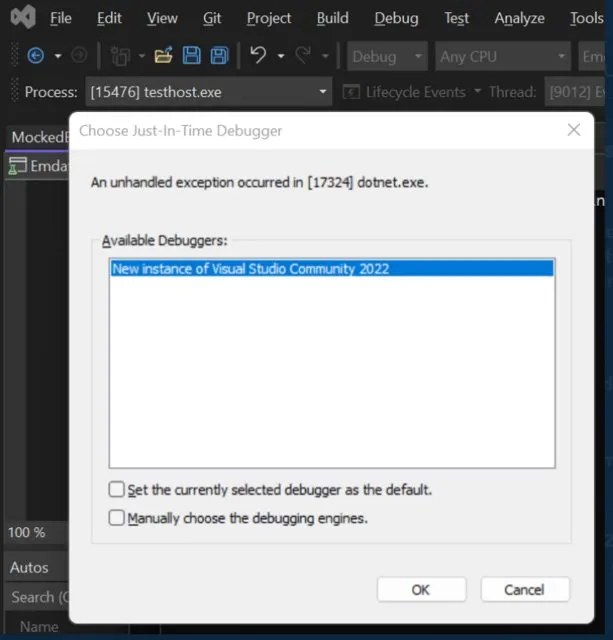Click the Lifecycle Events icon
This screenshot has height=640, width=613.
(351, 92)
